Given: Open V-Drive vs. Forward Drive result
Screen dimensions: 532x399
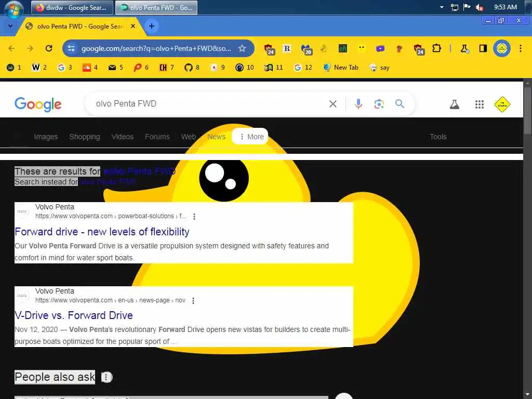Looking at the screenshot, I should click(74, 315).
